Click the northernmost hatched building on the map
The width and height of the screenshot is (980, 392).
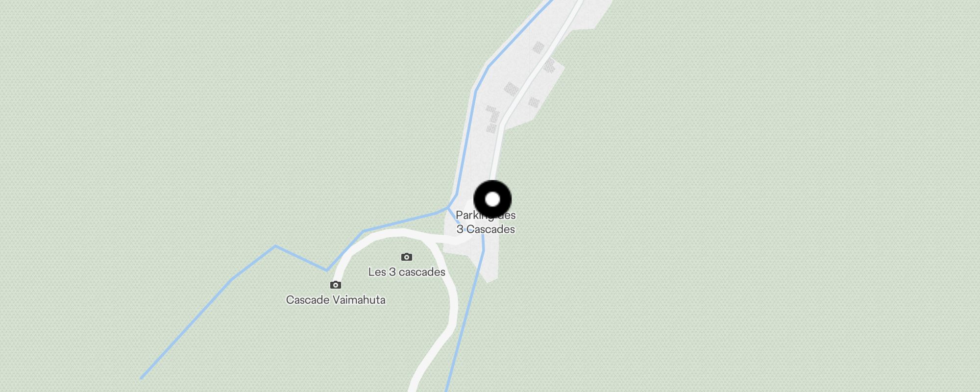point(539,48)
